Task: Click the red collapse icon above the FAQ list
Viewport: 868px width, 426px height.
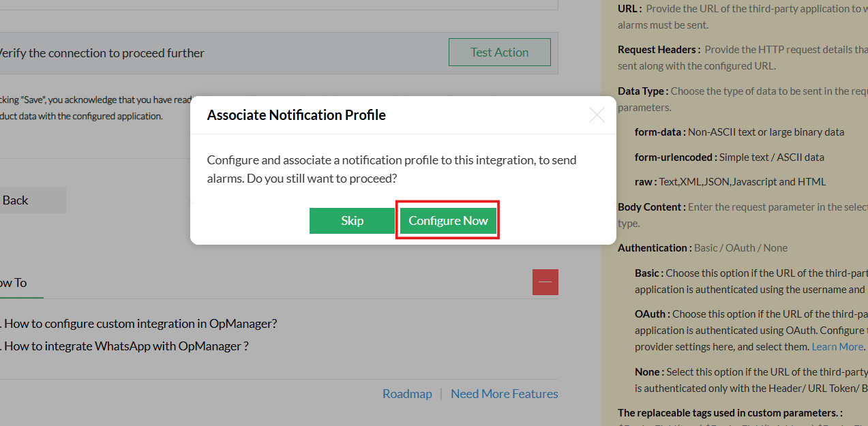Action: coord(545,282)
